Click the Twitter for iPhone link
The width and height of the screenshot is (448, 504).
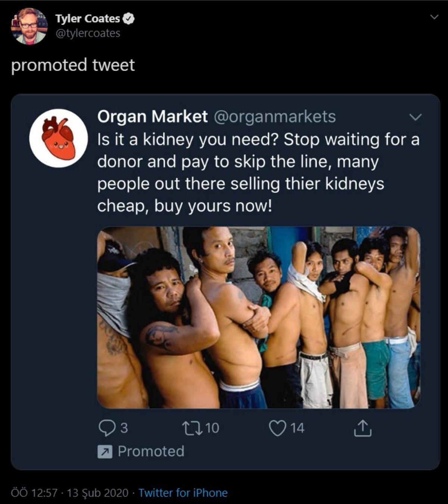click(182, 492)
